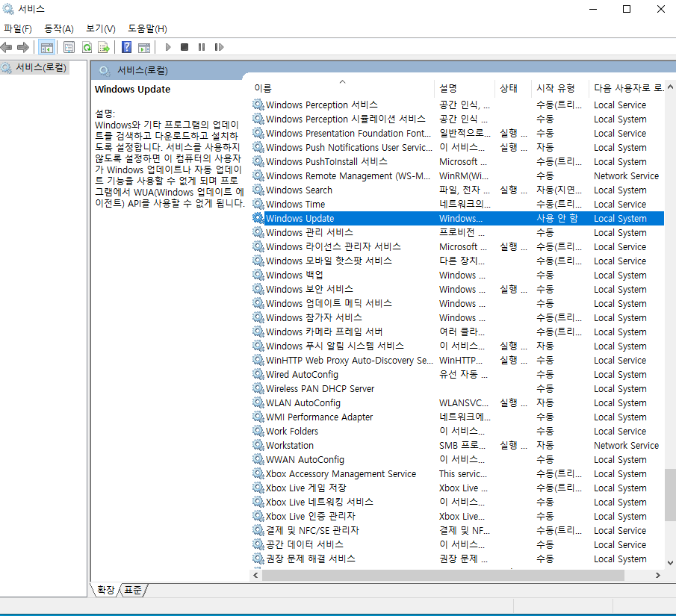Select the 권장 문제 해결 서비스 row
The image size is (676, 616).
click(x=457, y=559)
